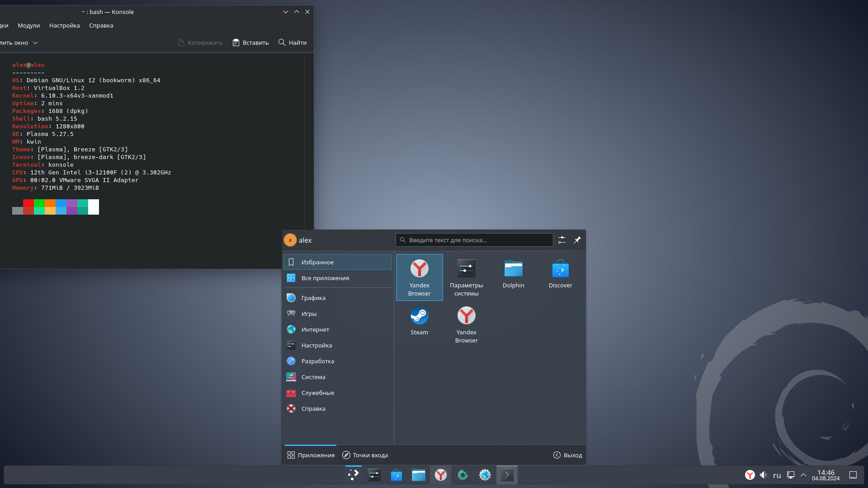Open Справка category in launcher
868x488 pixels.
pos(337,408)
